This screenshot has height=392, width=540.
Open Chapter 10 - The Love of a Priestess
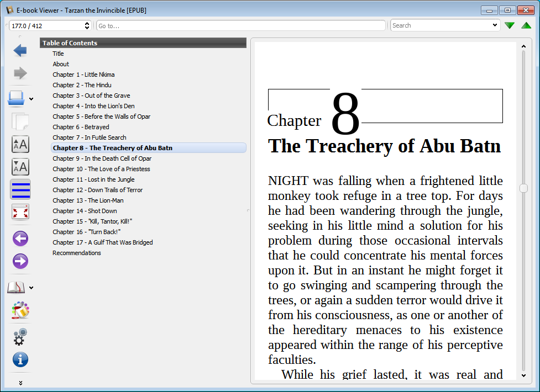coord(101,169)
